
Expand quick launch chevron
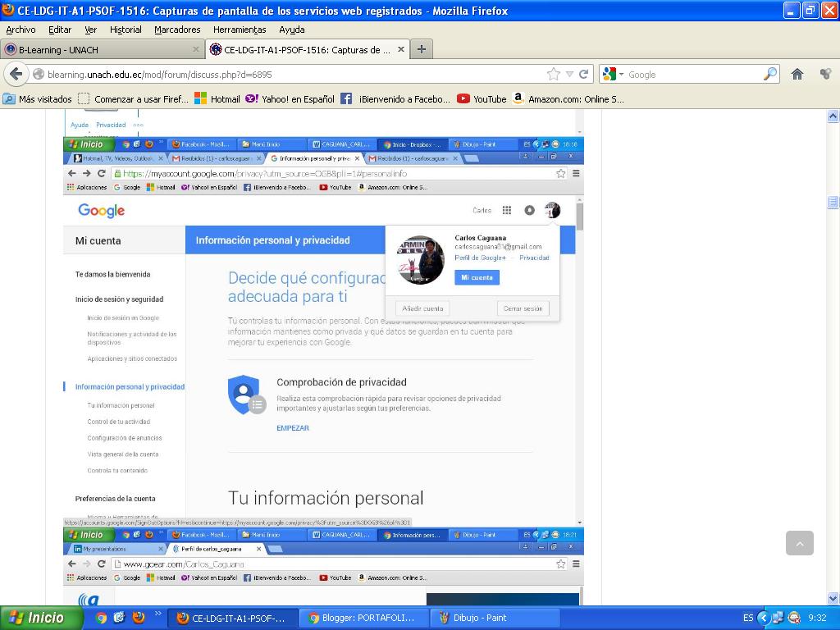[x=157, y=614]
